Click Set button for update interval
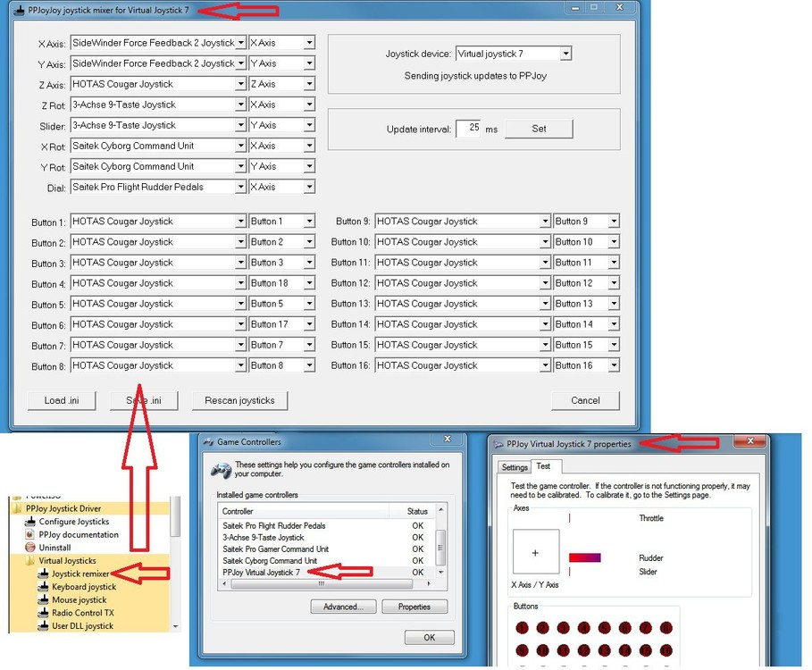Screen dimensions: 812x670 coord(539,129)
